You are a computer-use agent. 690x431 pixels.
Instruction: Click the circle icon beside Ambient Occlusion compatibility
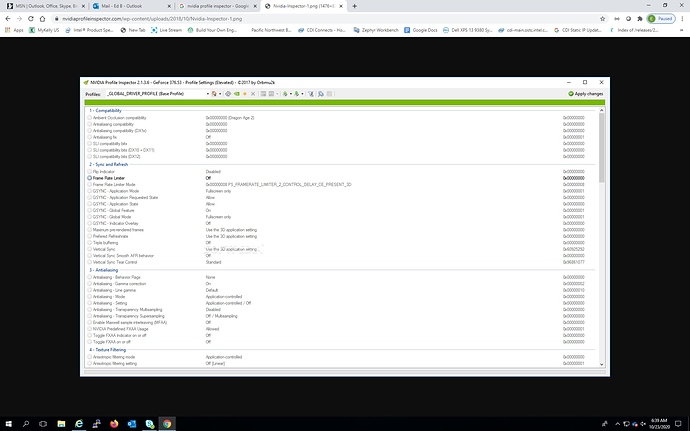tap(89, 118)
